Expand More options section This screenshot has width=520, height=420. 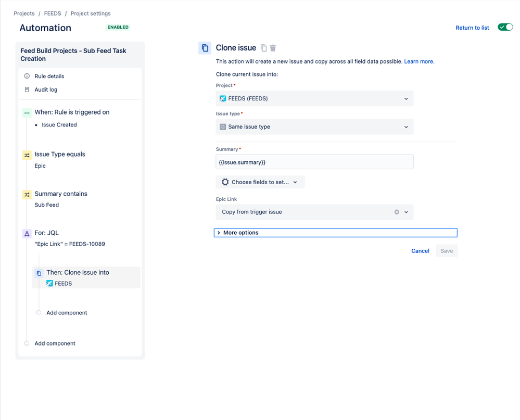pos(336,233)
